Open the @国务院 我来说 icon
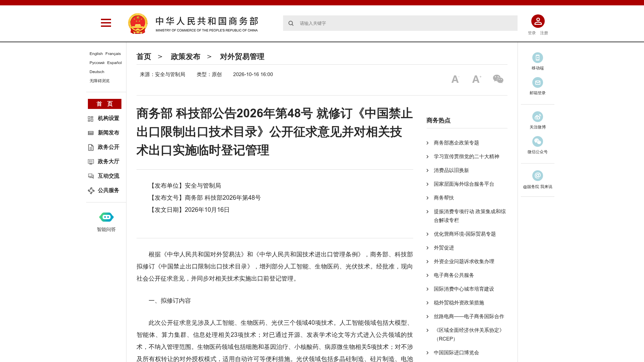This screenshot has height=362, width=644. (x=538, y=176)
